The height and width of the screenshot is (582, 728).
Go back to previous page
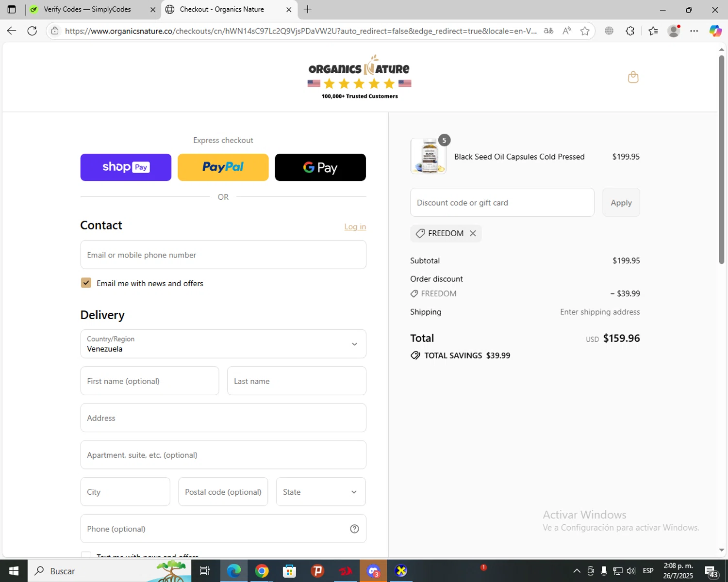(x=12, y=31)
